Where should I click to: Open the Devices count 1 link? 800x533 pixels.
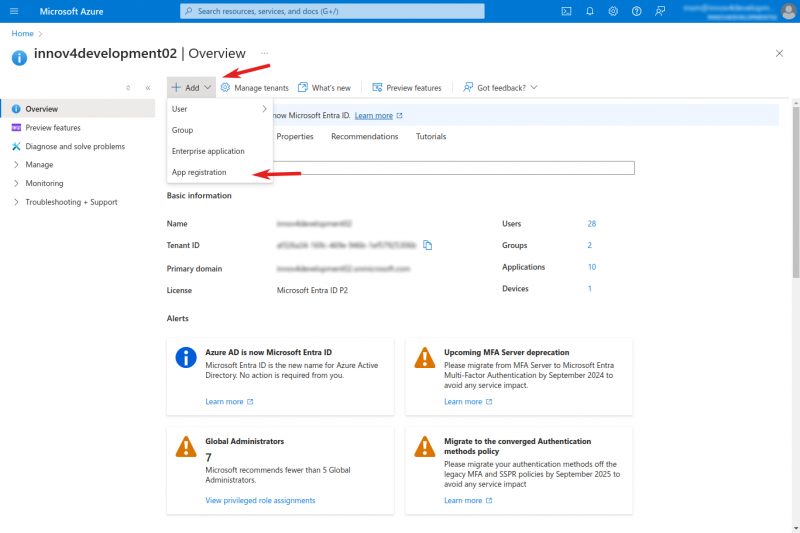(590, 289)
